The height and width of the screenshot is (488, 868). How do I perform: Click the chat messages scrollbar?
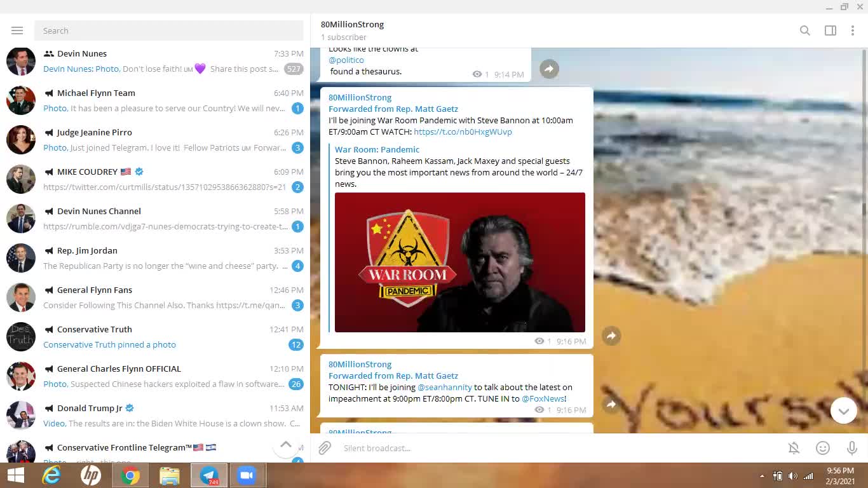click(x=864, y=130)
